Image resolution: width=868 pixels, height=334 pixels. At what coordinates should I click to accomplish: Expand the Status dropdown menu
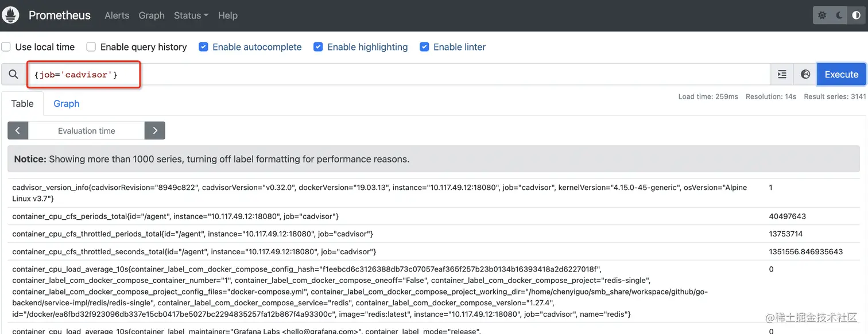[191, 15]
